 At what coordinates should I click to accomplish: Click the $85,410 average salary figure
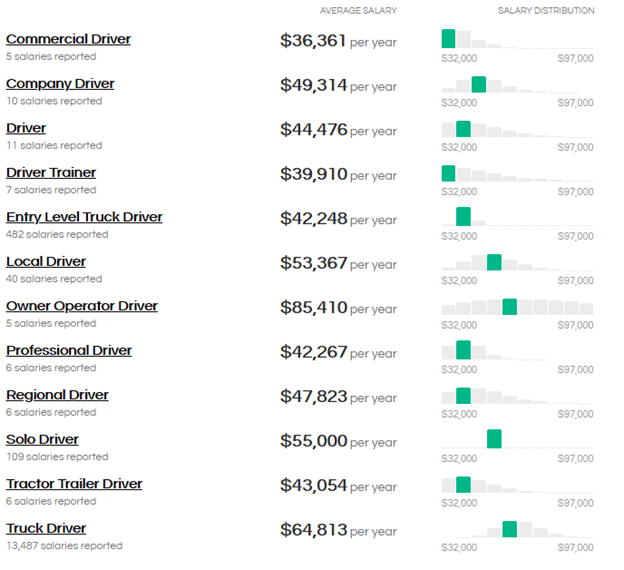coord(314,307)
